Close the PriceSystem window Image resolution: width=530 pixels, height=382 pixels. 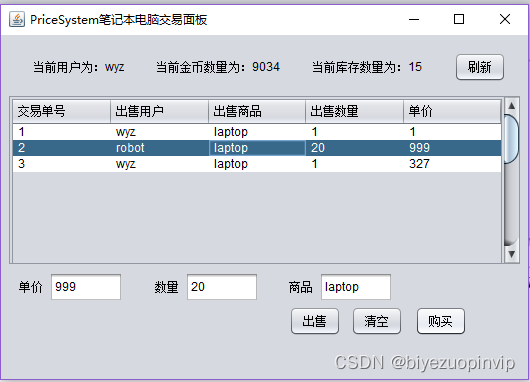[x=505, y=19]
